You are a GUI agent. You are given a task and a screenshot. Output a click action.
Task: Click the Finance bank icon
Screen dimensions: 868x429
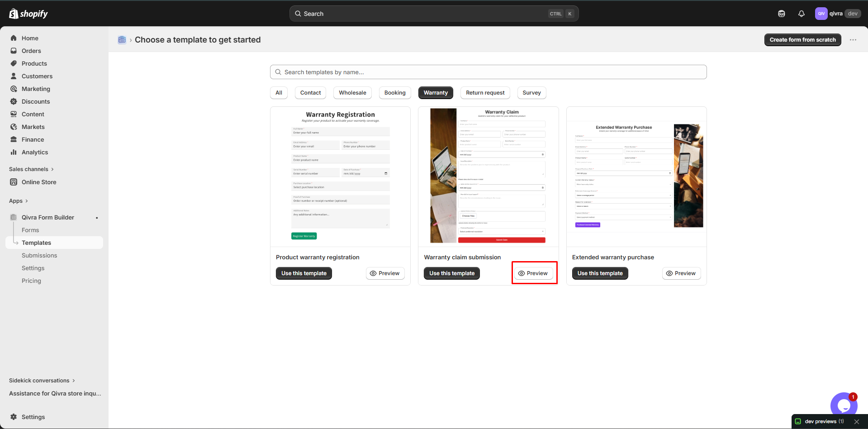click(x=14, y=139)
